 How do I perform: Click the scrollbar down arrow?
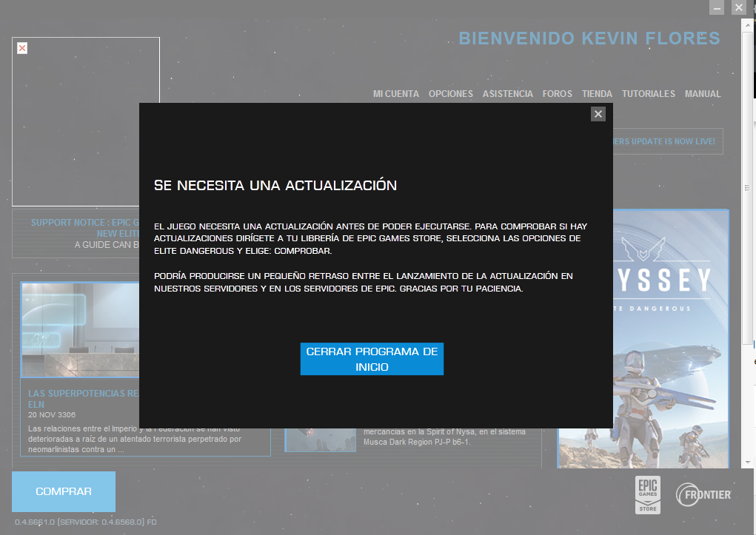coord(748,462)
